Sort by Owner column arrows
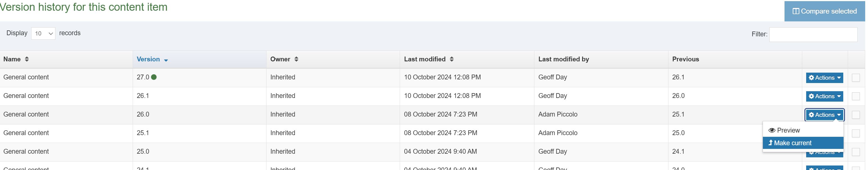The width and height of the screenshot is (868, 170). pyautogui.click(x=296, y=59)
